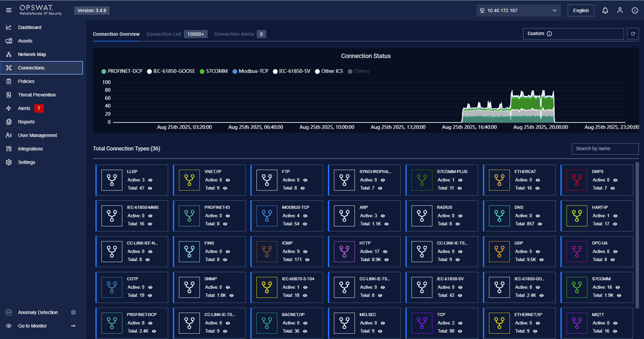Click the LLDP connection type icon
The width and height of the screenshot is (644, 339).
(112, 180)
